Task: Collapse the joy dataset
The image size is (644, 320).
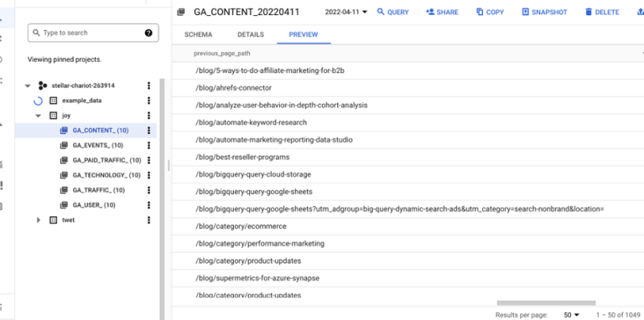Action: click(39, 116)
